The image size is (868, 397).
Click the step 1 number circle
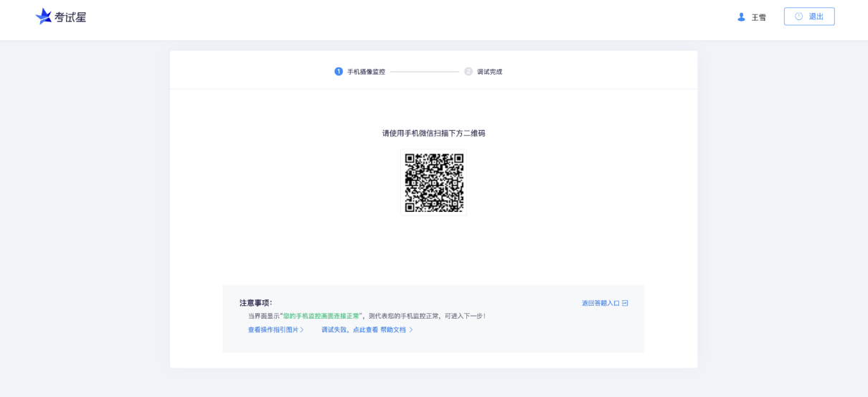(339, 72)
